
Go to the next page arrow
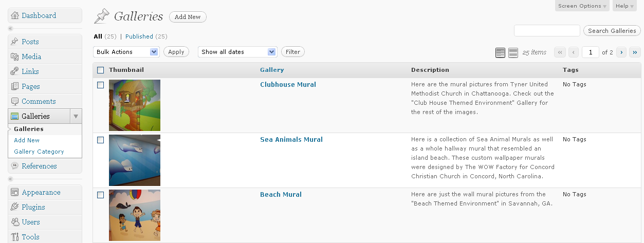[621, 52]
